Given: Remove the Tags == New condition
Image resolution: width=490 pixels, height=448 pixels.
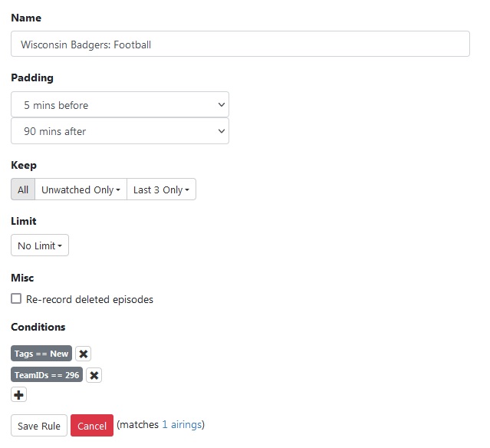Looking at the screenshot, I should (84, 354).
